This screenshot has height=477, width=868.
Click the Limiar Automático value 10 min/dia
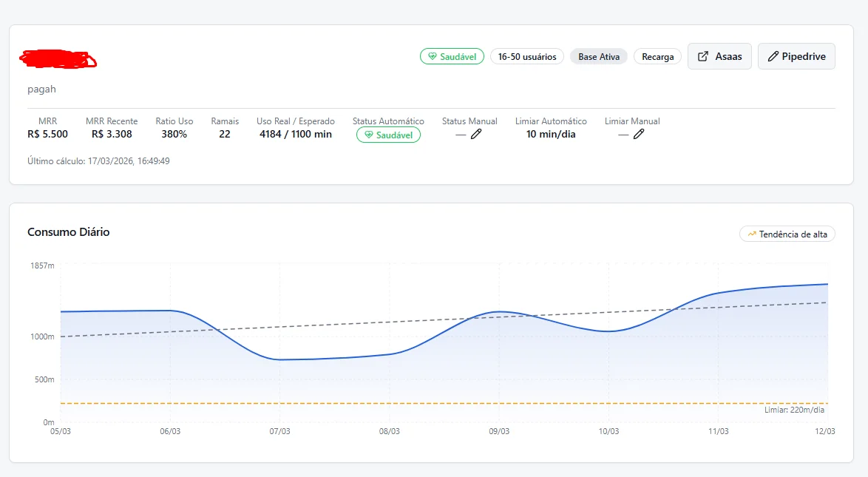point(551,134)
